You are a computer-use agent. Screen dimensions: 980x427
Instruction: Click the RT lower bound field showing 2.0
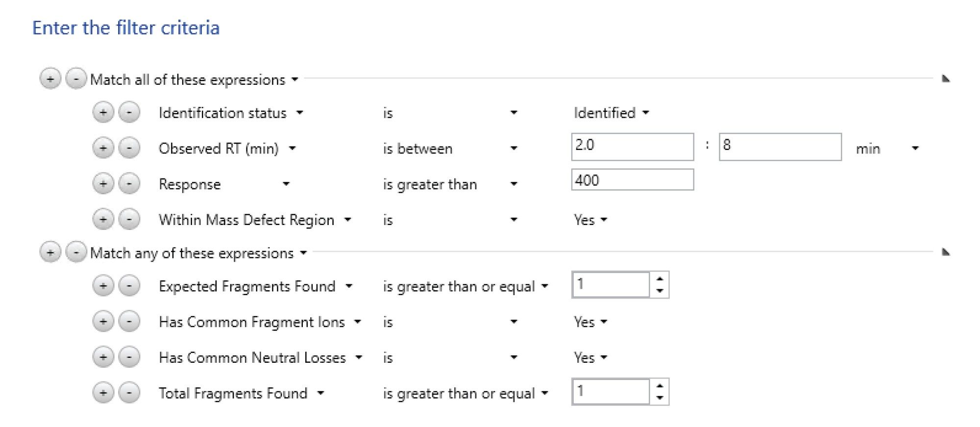pyautogui.click(x=632, y=147)
